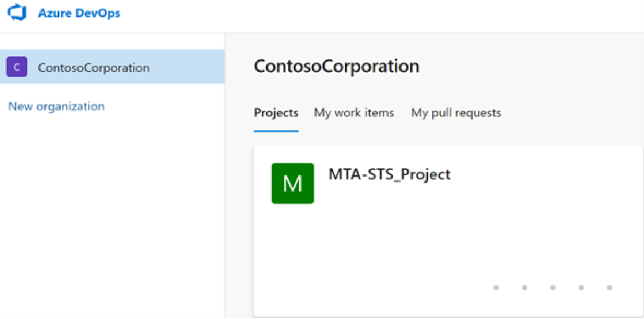Image resolution: width=644 pixels, height=319 pixels.
Task: Open the Azure DevOps home text link
Action: [x=79, y=13]
